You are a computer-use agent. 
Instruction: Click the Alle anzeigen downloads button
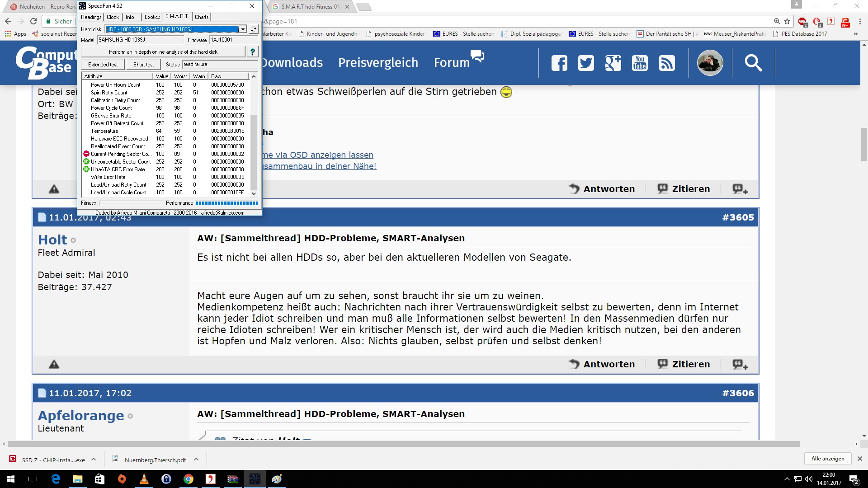click(827, 459)
